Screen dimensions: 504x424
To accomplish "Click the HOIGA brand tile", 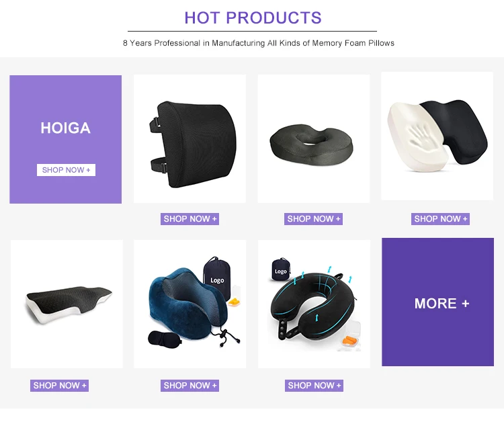I will [x=66, y=139].
